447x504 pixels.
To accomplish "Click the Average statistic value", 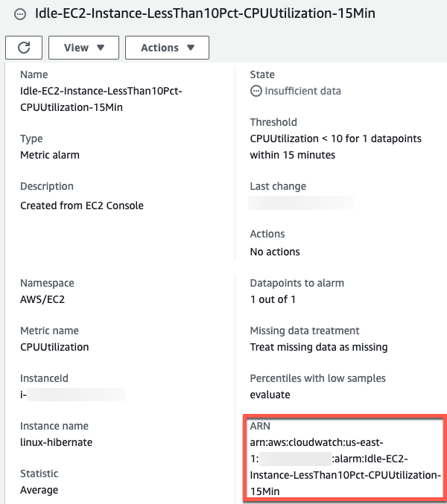I will click(x=39, y=490).
